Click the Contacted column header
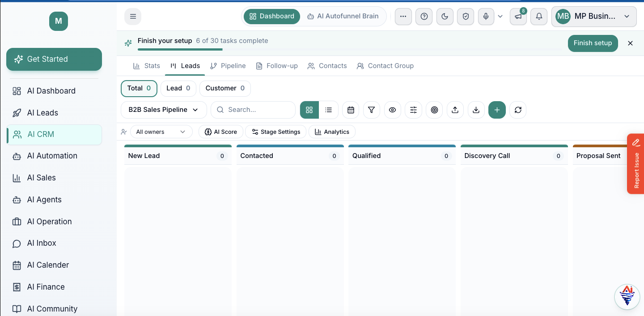644x316 pixels. coord(290,156)
